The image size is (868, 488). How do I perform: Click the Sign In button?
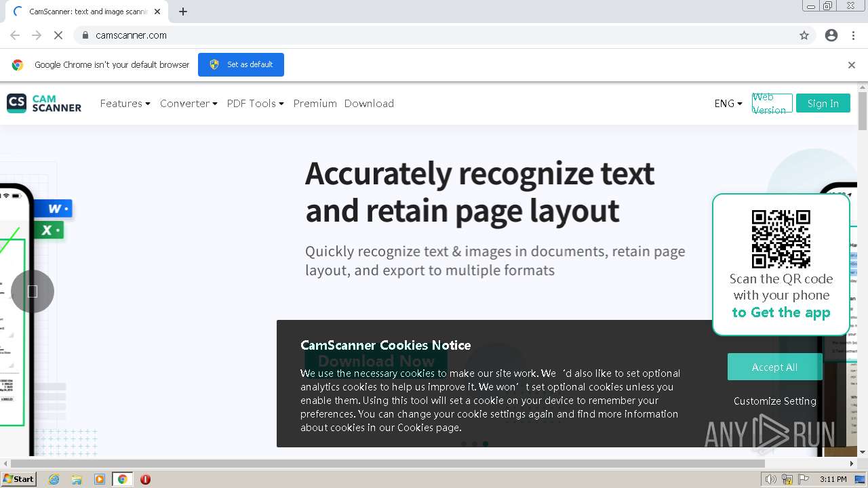tap(823, 103)
